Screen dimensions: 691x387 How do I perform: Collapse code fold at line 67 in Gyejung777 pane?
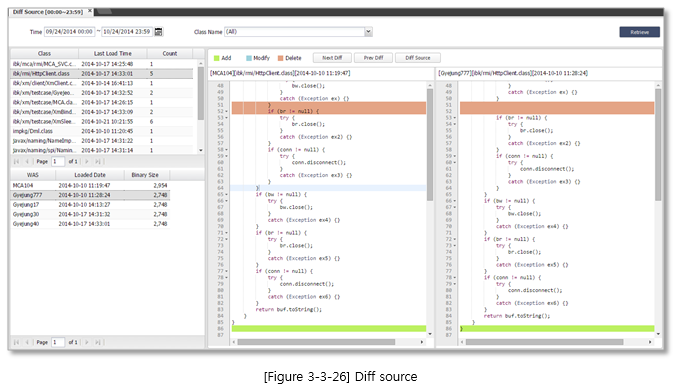pyautogui.click(x=455, y=207)
